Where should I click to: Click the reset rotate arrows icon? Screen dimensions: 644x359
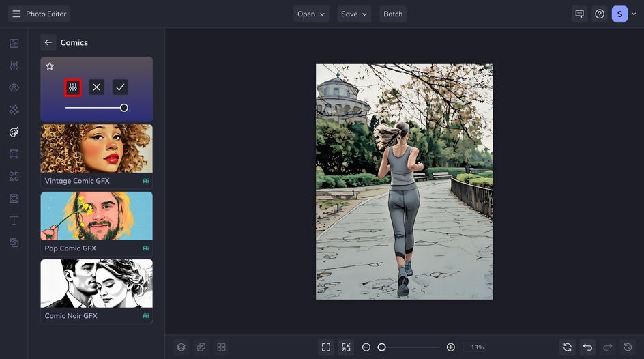point(568,347)
